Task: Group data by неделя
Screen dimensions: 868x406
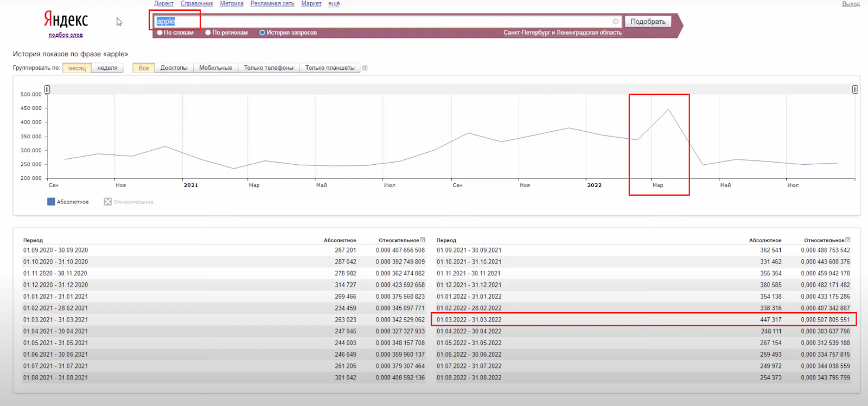Action: point(107,68)
